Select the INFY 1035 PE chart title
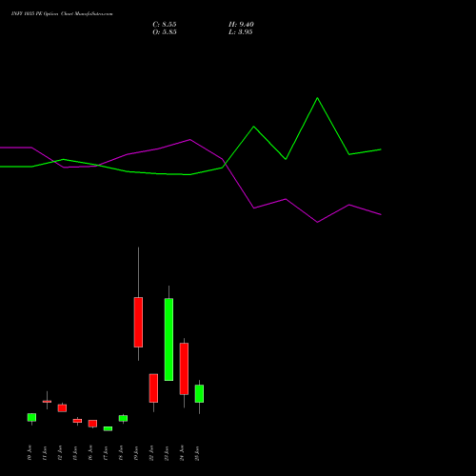 62,14
